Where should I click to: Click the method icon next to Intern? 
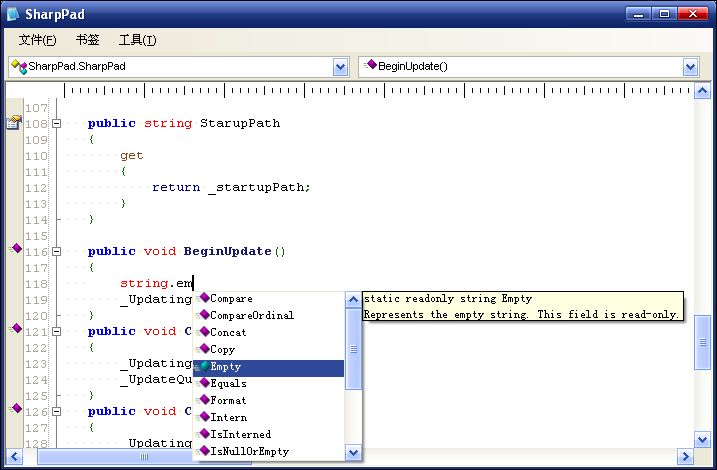tap(203, 417)
